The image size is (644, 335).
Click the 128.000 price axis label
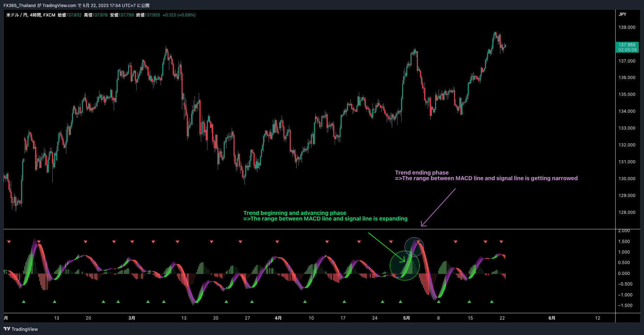tap(627, 212)
